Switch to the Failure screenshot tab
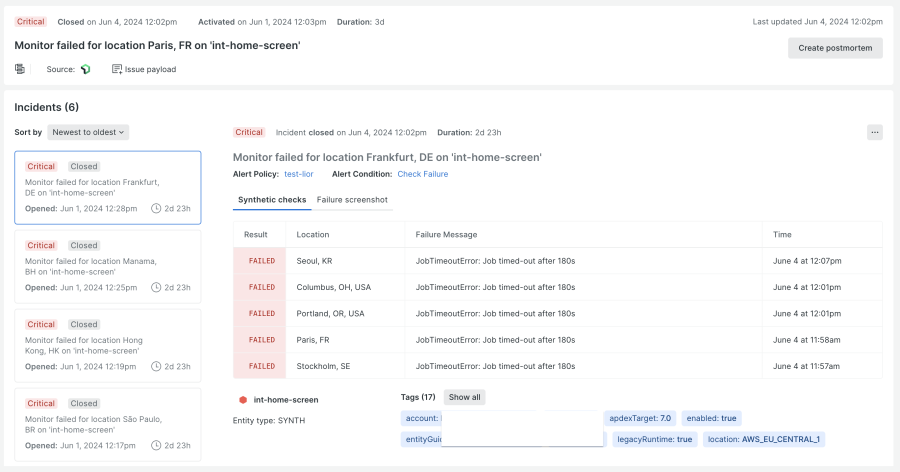 pos(352,200)
